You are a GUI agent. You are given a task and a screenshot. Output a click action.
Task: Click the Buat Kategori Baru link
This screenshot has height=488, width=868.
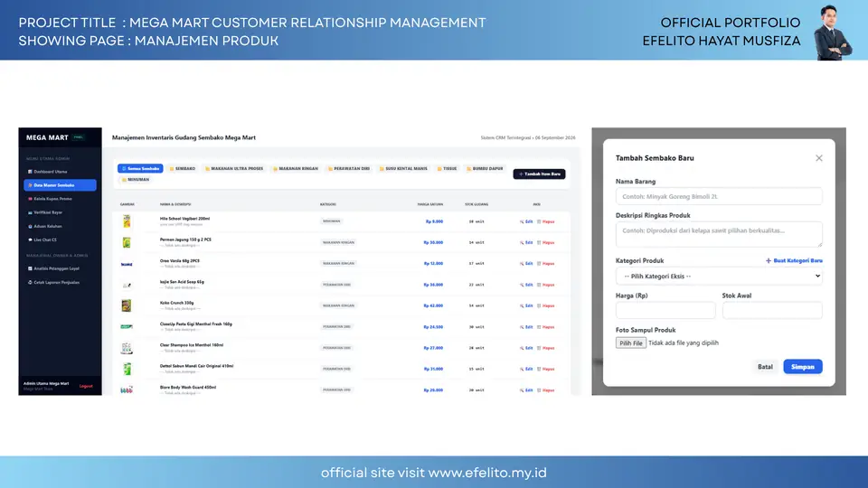coord(794,260)
